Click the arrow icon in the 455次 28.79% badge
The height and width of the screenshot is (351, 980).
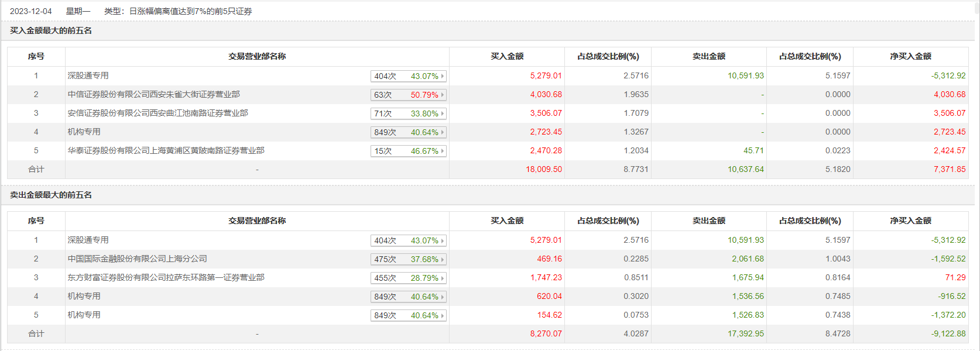pyautogui.click(x=443, y=278)
